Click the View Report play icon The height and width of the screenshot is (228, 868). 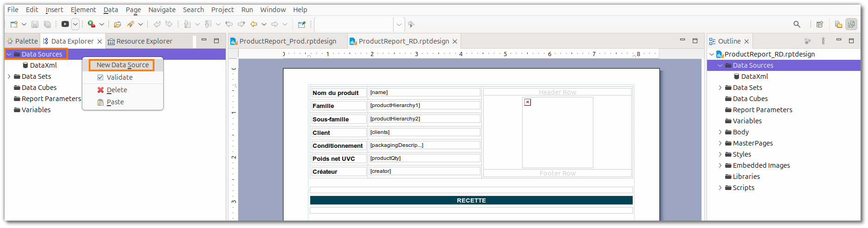[x=65, y=24]
